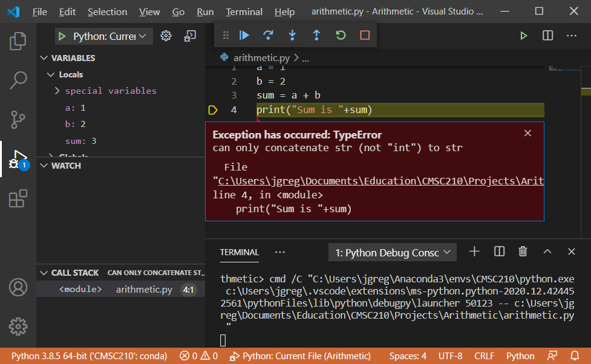
Task: Stop the debug session
Action: (365, 35)
